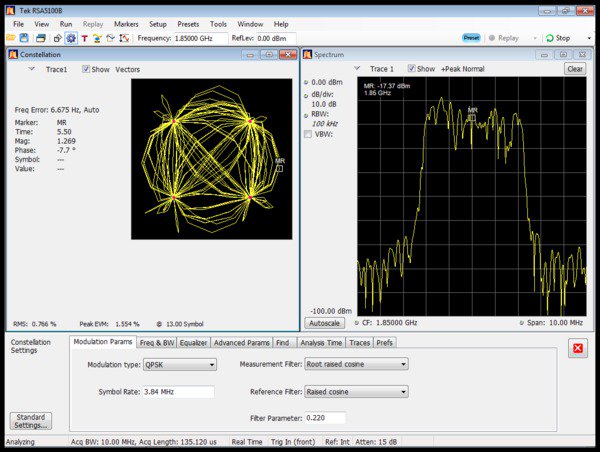Click the Stop acquisition icon button
Screen dimensions: 600x452
tap(557, 38)
